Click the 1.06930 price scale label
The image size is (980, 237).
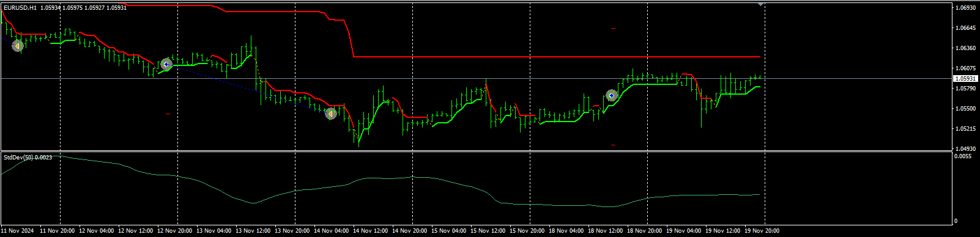(965, 8)
